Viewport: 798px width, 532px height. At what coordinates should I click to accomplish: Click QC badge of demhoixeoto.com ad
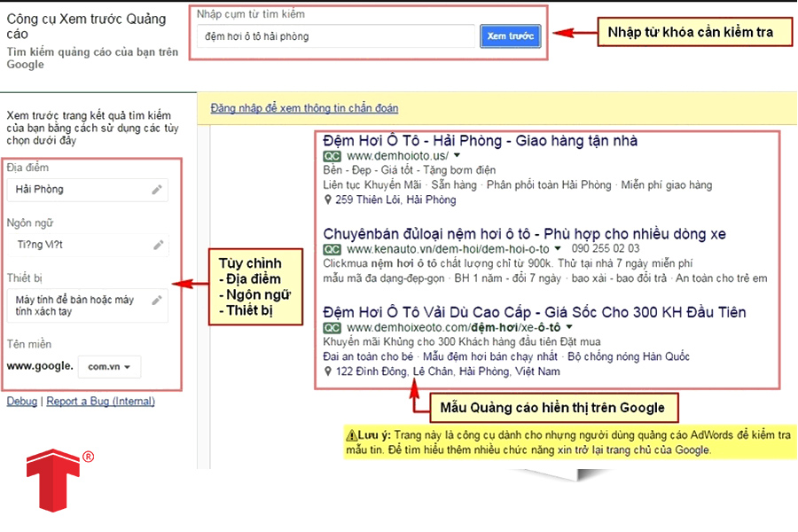pyautogui.click(x=332, y=327)
